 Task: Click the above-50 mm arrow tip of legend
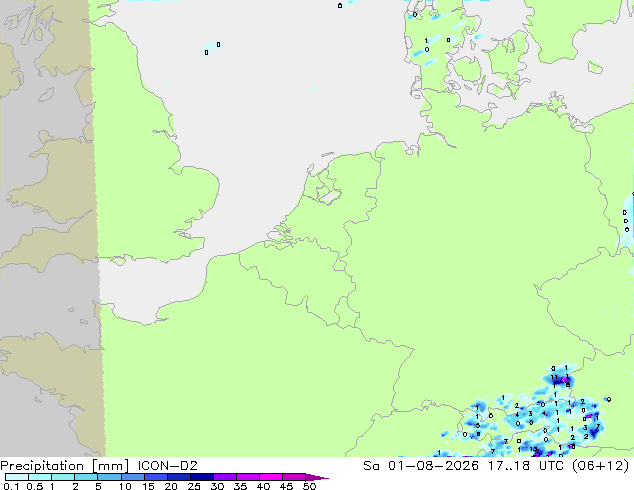(x=317, y=477)
